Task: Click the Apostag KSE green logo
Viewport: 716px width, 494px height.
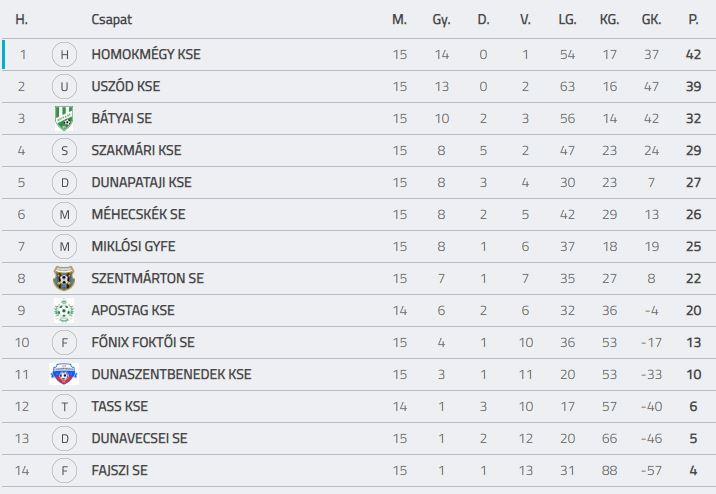Action: coord(64,310)
